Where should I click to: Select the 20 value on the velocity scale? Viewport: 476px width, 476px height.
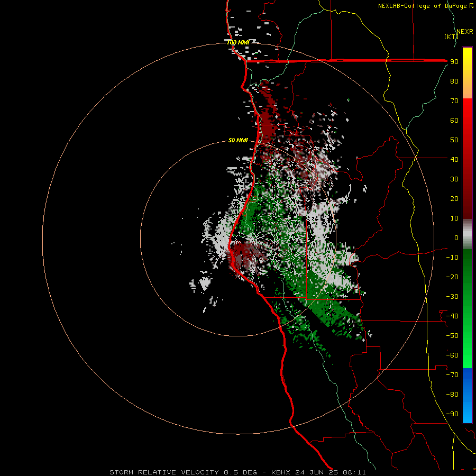[454, 199]
